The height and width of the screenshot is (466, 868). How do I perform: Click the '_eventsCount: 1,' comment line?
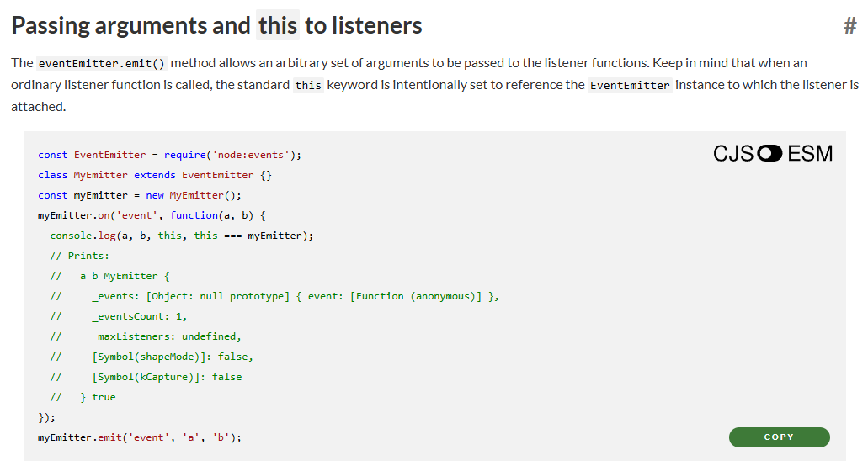pos(119,316)
